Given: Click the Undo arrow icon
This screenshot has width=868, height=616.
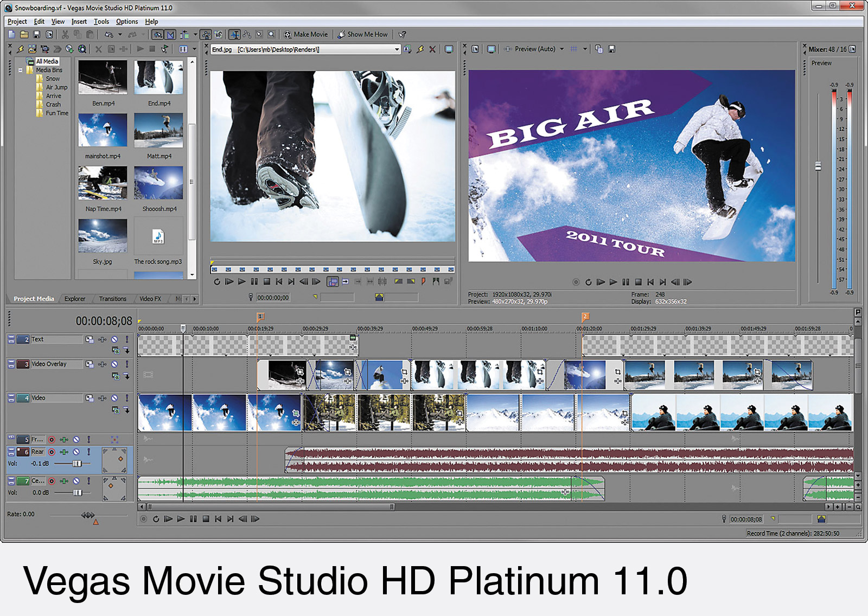Looking at the screenshot, I should [109, 34].
